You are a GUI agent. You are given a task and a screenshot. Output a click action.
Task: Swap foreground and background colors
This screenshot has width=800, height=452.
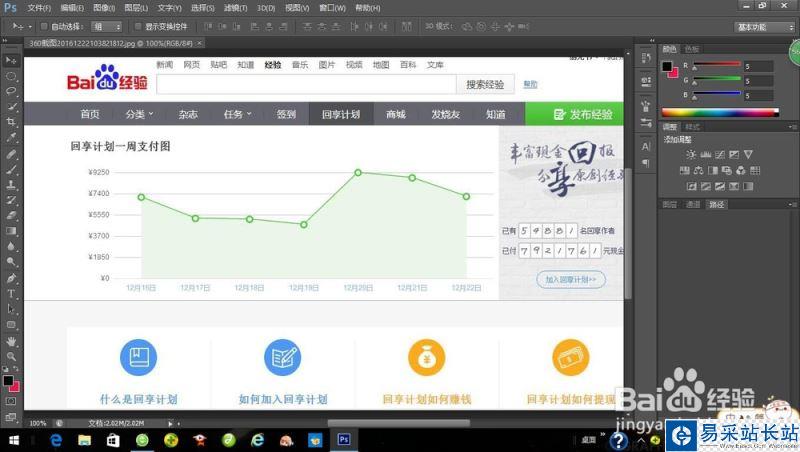tap(16, 369)
